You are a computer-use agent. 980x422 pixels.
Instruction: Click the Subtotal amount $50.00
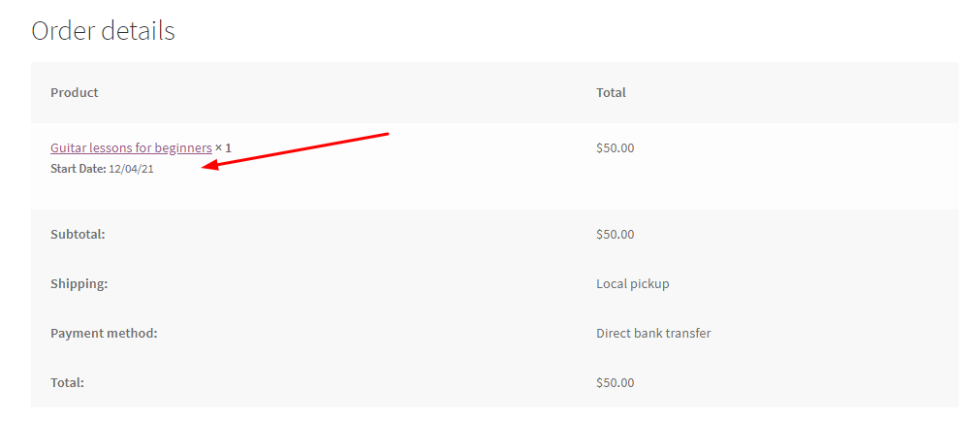tap(615, 235)
